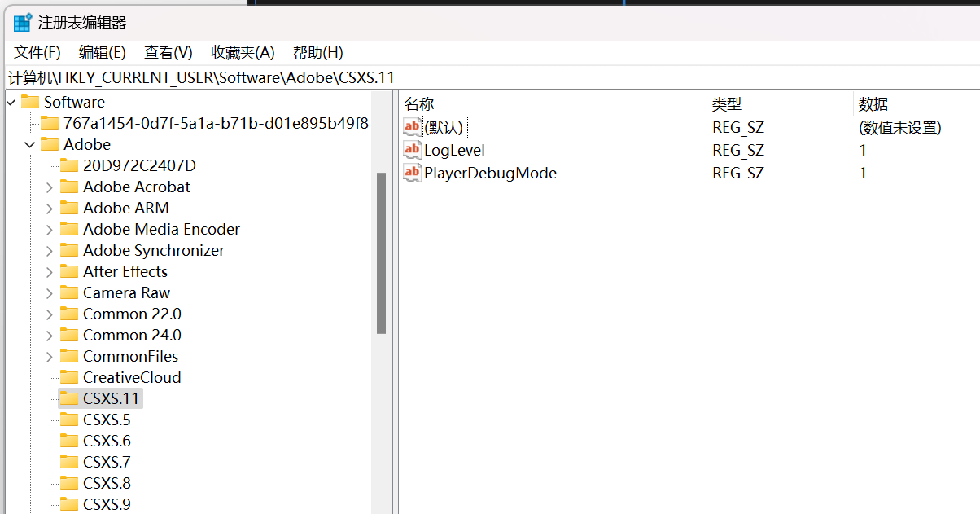Click the string icon of LogLevel value

(x=413, y=150)
